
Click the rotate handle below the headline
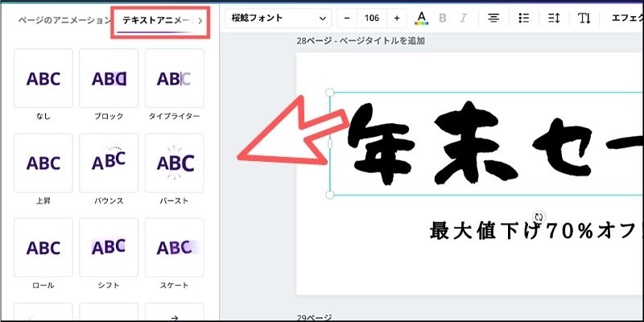pyautogui.click(x=539, y=217)
